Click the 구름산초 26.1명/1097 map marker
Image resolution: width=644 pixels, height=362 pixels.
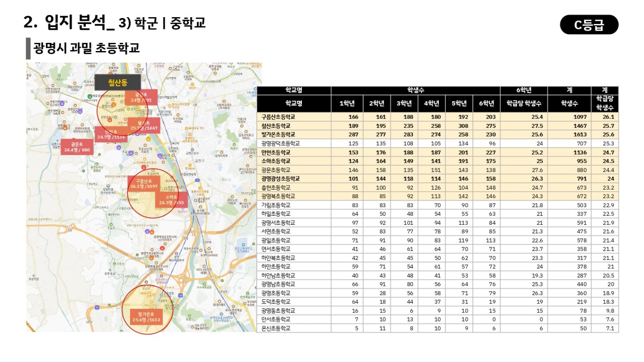pyautogui.click(x=144, y=183)
